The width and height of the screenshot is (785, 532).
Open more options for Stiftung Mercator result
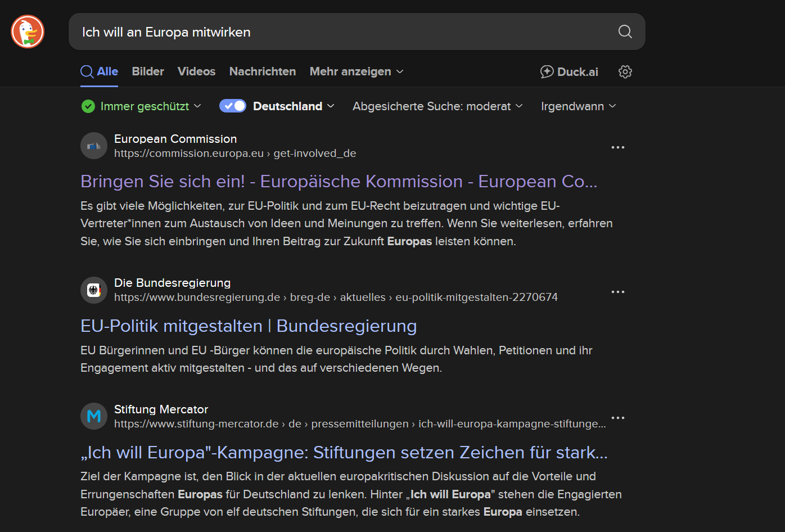coord(617,418)
